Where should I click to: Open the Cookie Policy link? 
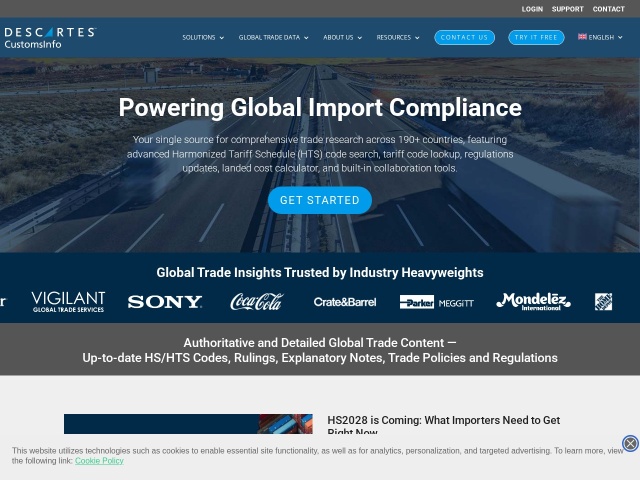[99, 461]
